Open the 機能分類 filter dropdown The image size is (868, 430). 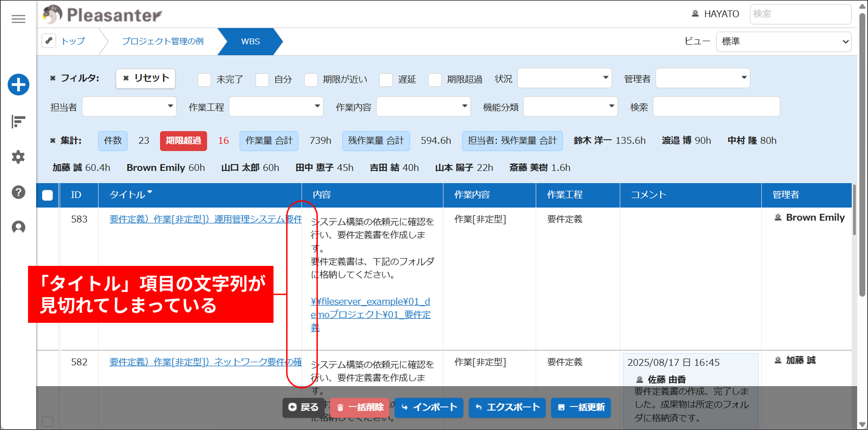571,107
